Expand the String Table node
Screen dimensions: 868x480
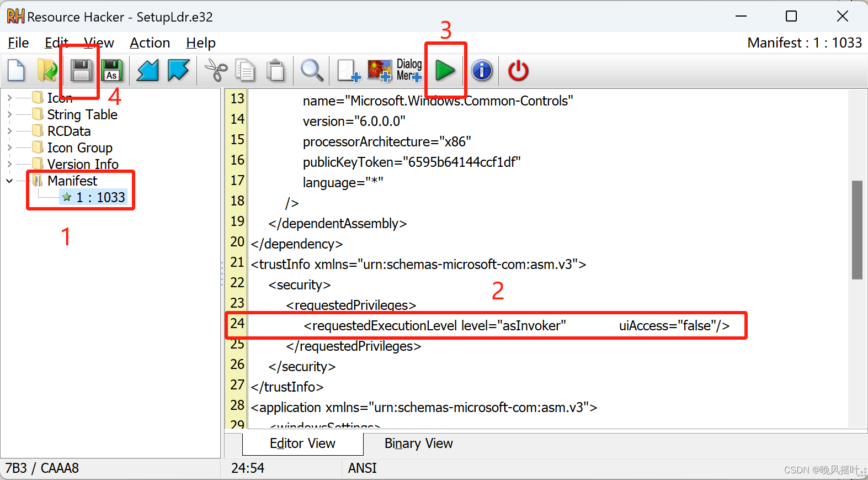click(9, 114)
